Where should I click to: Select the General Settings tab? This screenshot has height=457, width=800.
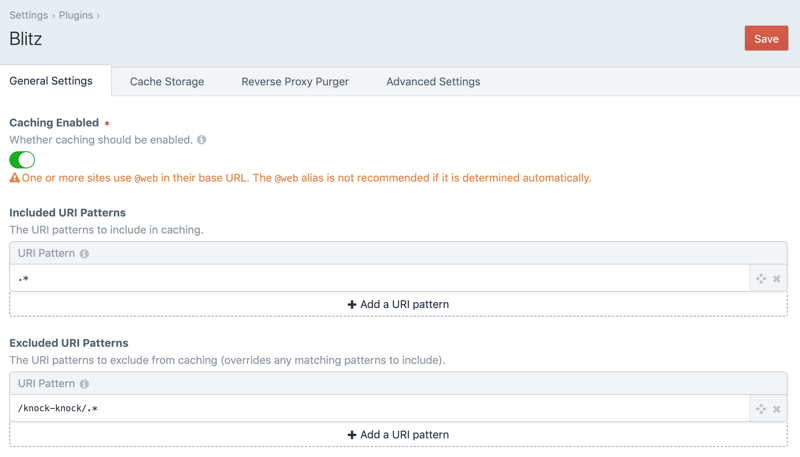[x=51, y=81]
